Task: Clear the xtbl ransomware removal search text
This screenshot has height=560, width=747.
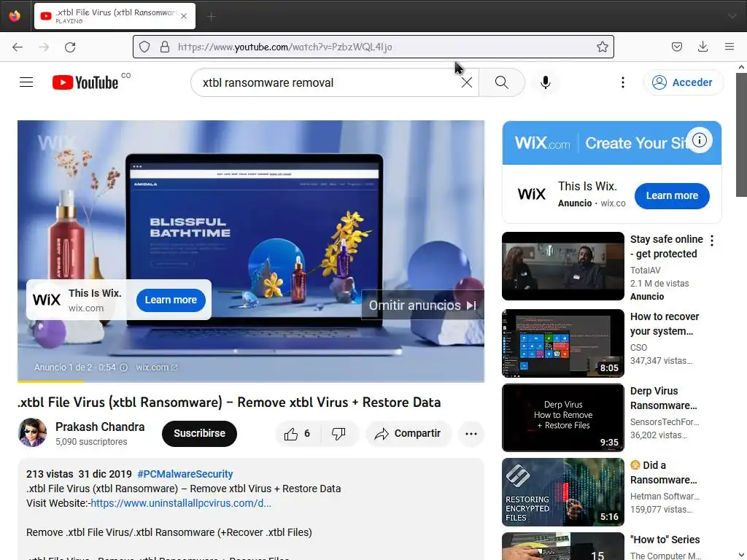Action: pos(467,82)
